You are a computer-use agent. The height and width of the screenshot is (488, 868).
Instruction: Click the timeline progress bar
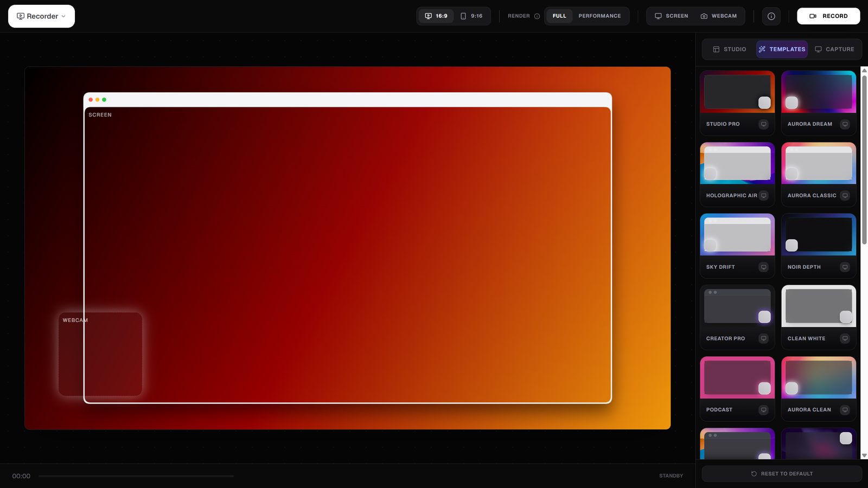136,476
